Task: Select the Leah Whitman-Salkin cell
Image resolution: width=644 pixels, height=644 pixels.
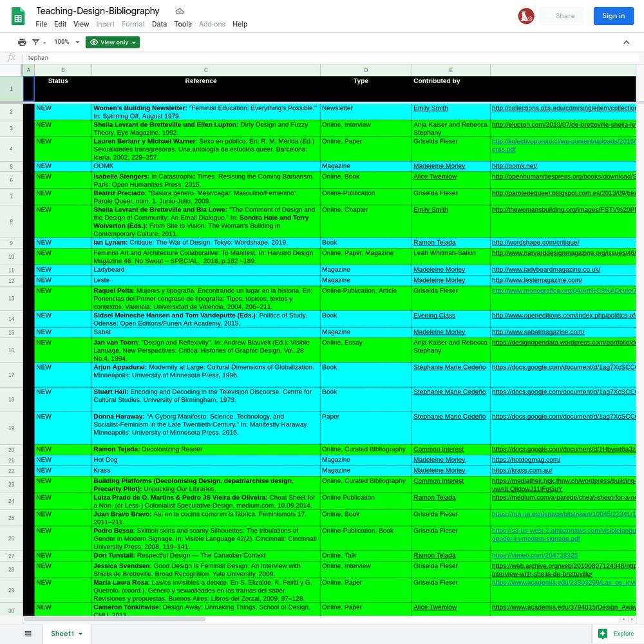Action: (451, 257)
